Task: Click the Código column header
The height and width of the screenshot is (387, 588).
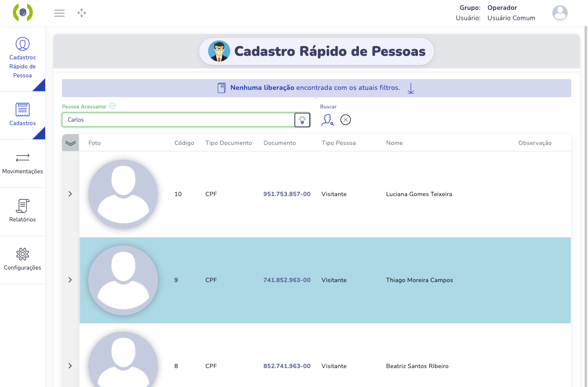Action: [x=184, y=143]
